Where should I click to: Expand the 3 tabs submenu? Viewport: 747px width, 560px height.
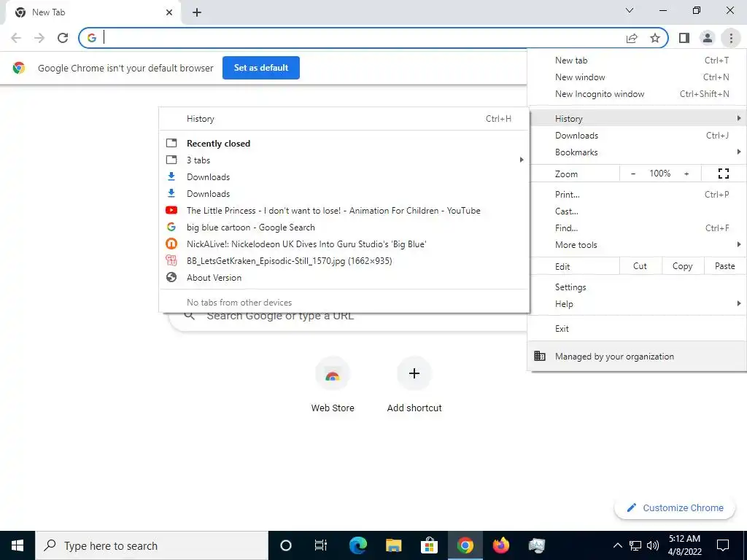[344, 160]
